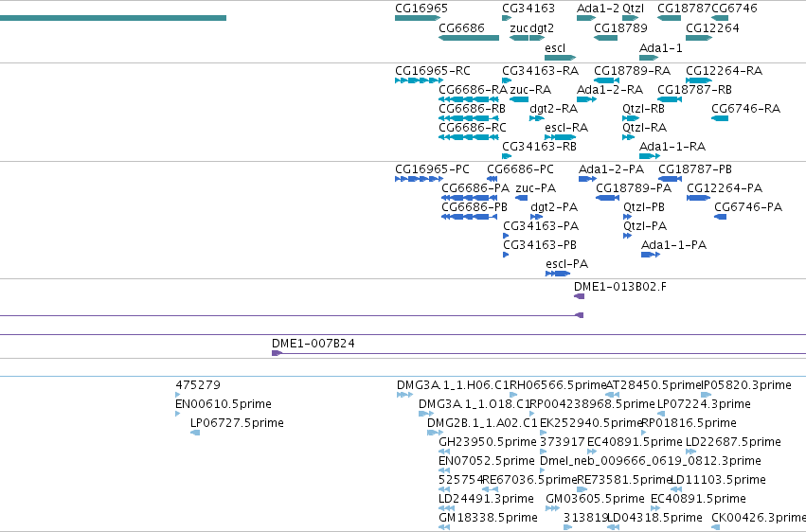Image resolution: width=806 pixels, height=532 pixels.
Task: Select the zuc-RA transcript label
Action: 530,90
